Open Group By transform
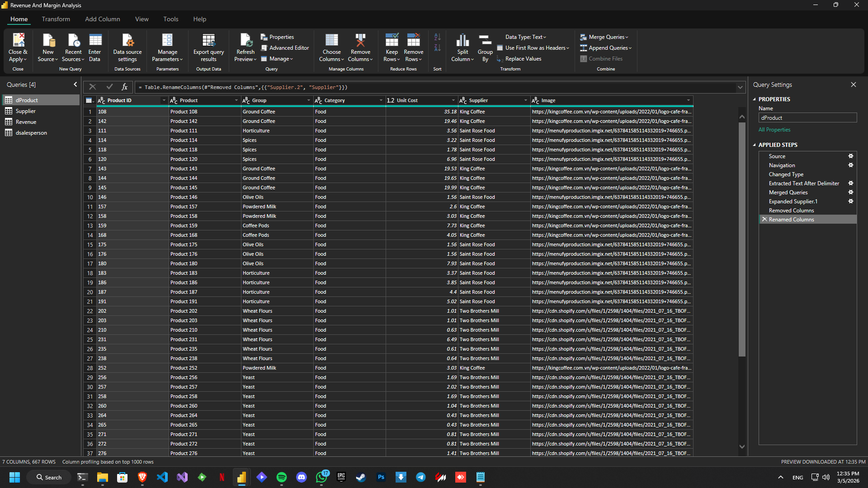The width and height of the screenshot is (868, 488). [x=485, y=47]
